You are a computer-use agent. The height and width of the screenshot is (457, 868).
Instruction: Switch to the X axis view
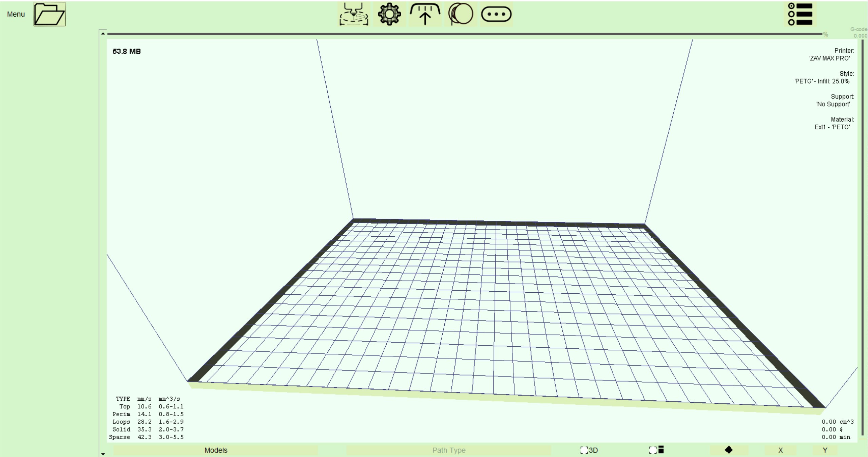click(780, 450)
